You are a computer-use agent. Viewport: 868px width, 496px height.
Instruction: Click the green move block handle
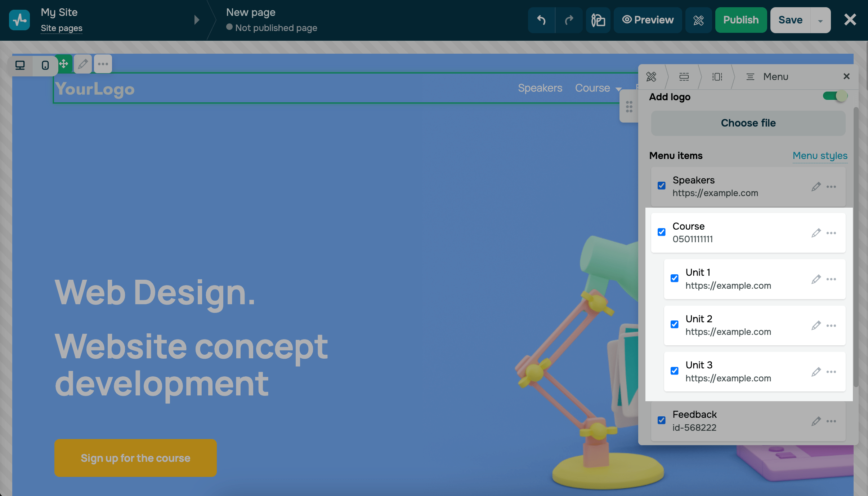coord(64,64)
